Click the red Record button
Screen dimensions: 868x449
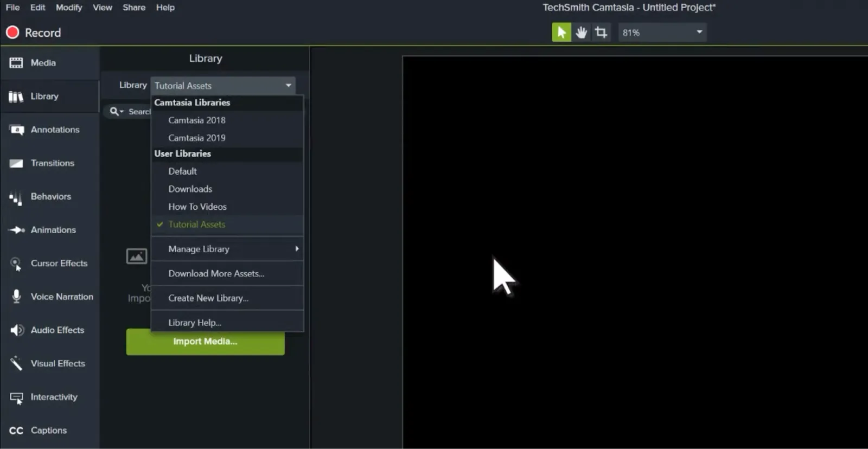coord(33,33)
